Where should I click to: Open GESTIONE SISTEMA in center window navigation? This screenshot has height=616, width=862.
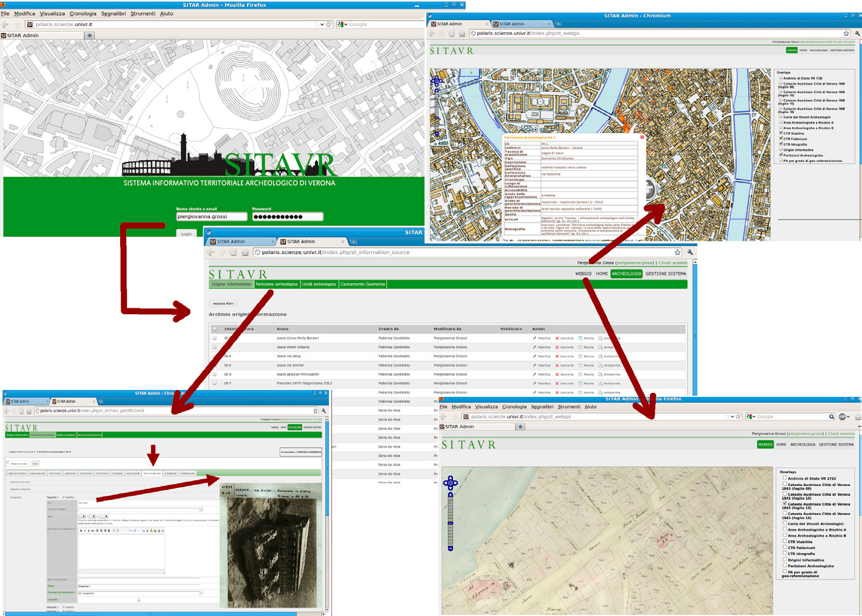tap(666, 274)
